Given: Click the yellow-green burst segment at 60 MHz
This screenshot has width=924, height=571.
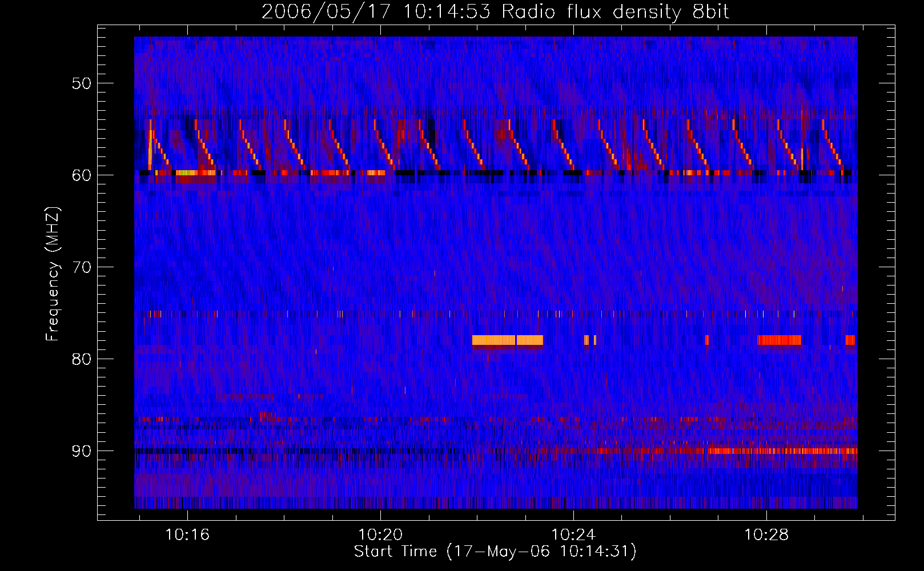Looking at the screenshot, I should pos(187,172).
